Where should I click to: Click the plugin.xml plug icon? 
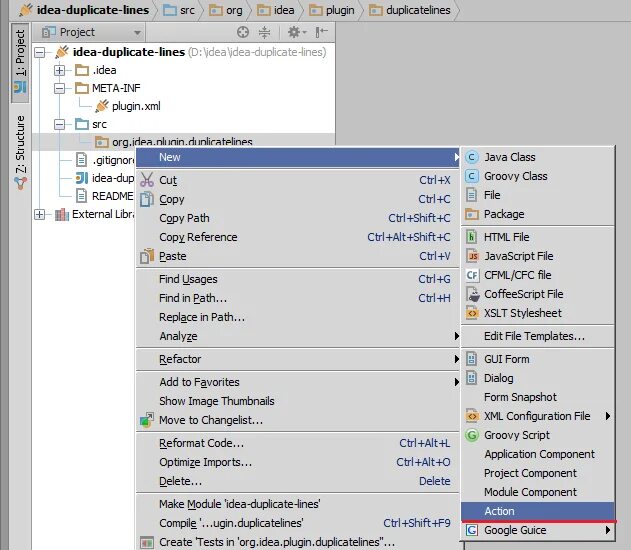point(102,106)
